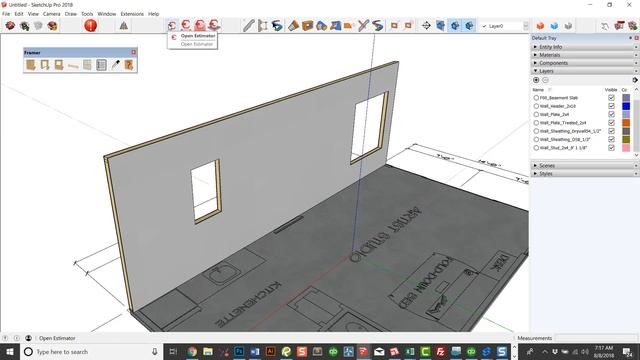The image size is (640, 360).
Task: Open Photoshop from the Windows taskbar
Action: click(239, 351)
